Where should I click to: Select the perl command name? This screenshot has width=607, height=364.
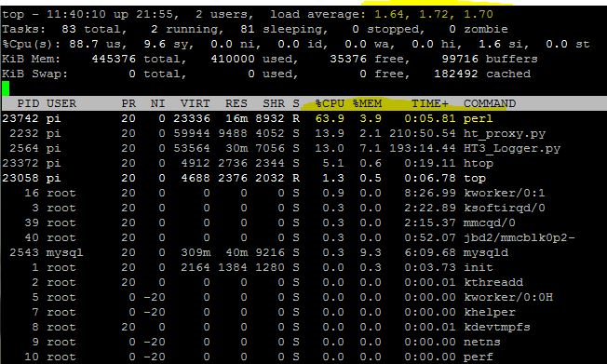pos(479,118)
